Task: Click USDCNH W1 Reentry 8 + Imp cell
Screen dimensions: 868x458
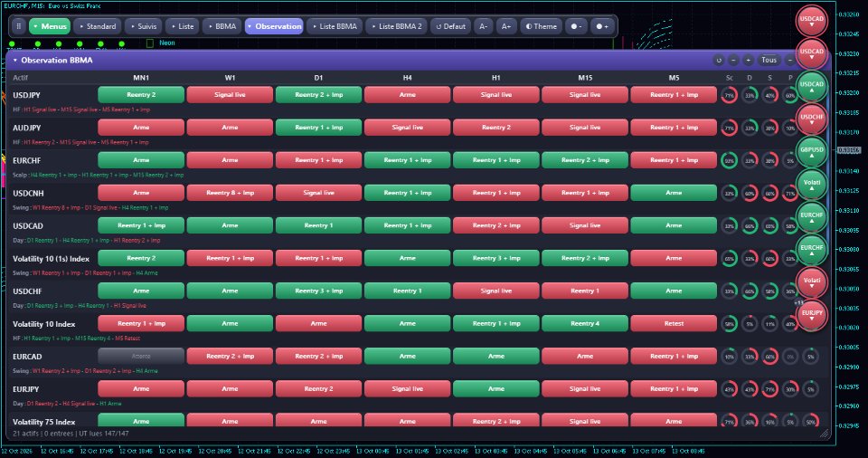Action: point(230,193)
